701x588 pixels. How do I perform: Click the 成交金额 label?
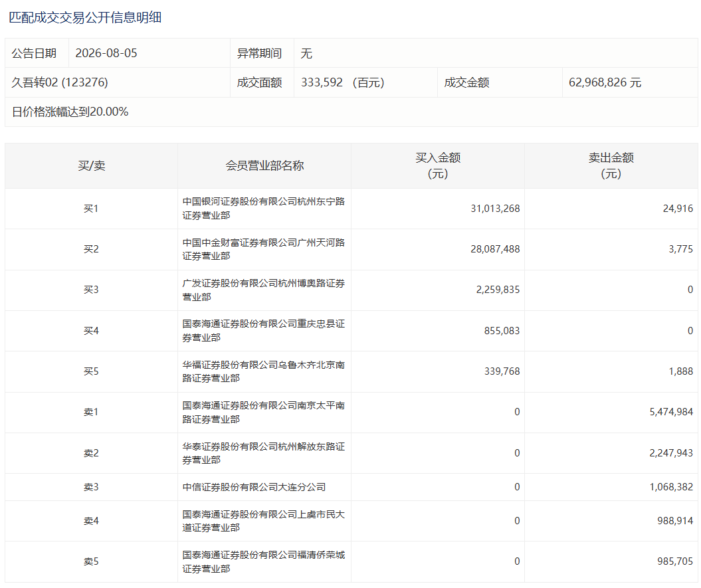coord(466,82)
